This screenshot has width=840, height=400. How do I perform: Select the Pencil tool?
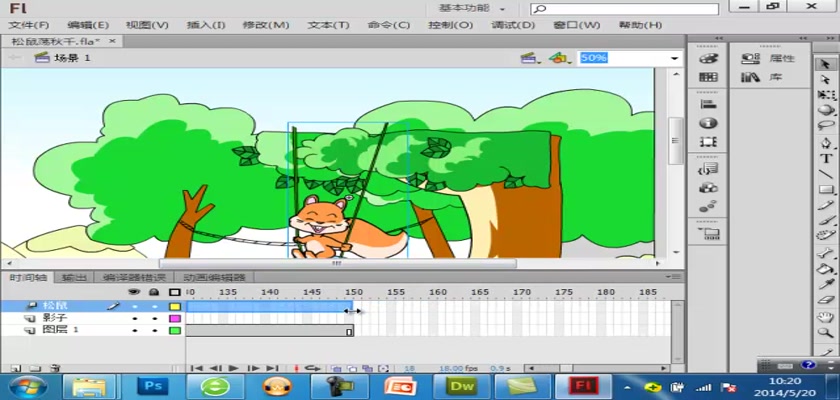[x=826, y=205]
